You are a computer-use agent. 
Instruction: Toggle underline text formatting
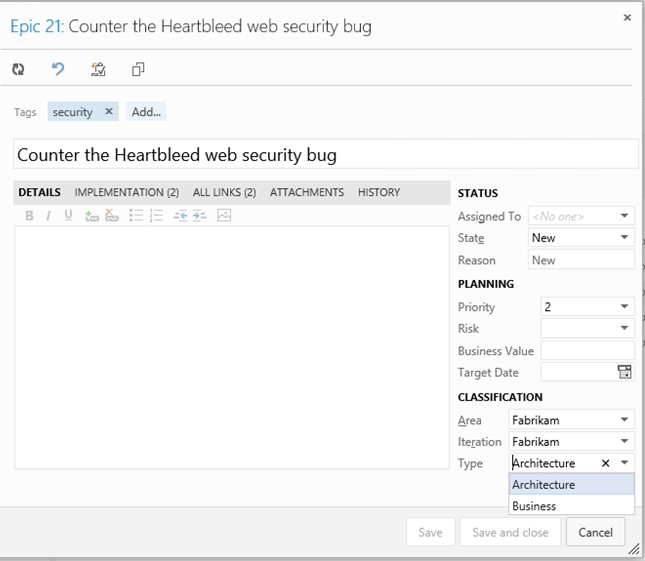tap(68, 216)
